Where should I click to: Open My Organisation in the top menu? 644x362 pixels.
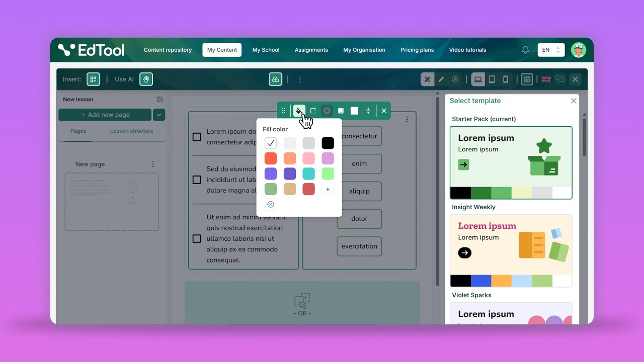(x=364, y=50)
